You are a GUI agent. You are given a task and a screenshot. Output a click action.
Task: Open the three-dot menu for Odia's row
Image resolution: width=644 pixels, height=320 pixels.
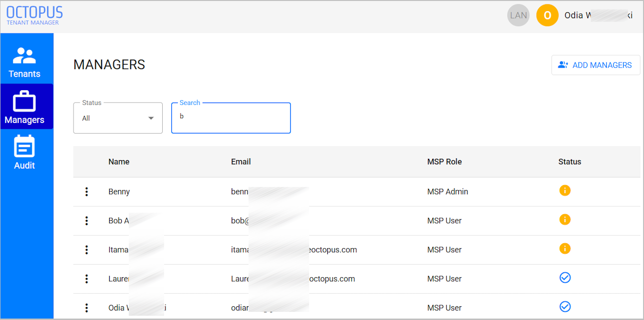(86, 308)
